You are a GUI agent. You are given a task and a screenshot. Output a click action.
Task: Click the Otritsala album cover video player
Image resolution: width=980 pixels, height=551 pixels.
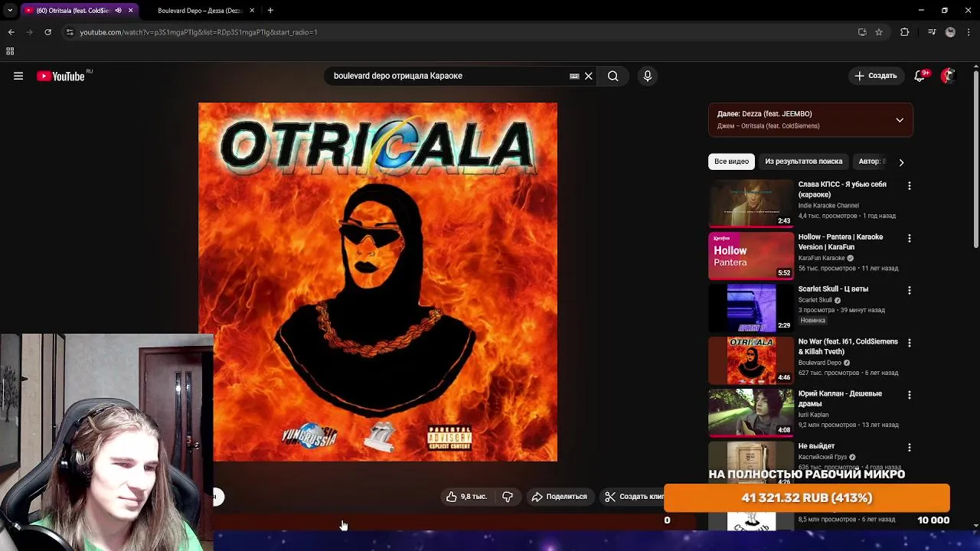click(x=378, y=282)
